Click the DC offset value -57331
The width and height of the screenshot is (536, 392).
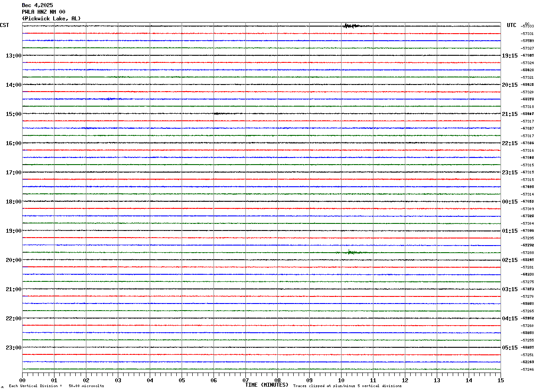(528, 34)
